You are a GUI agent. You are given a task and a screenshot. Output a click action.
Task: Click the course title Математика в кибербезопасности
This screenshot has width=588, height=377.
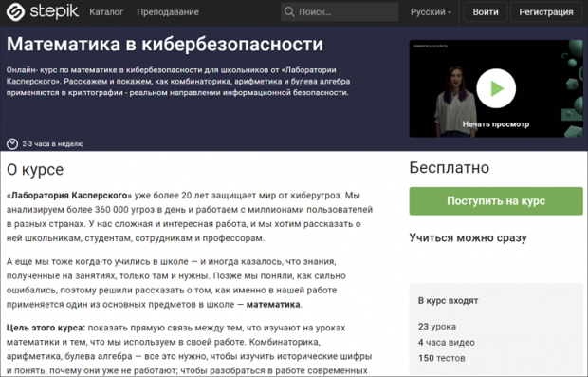pyautogui.click(x=165, y=44)
